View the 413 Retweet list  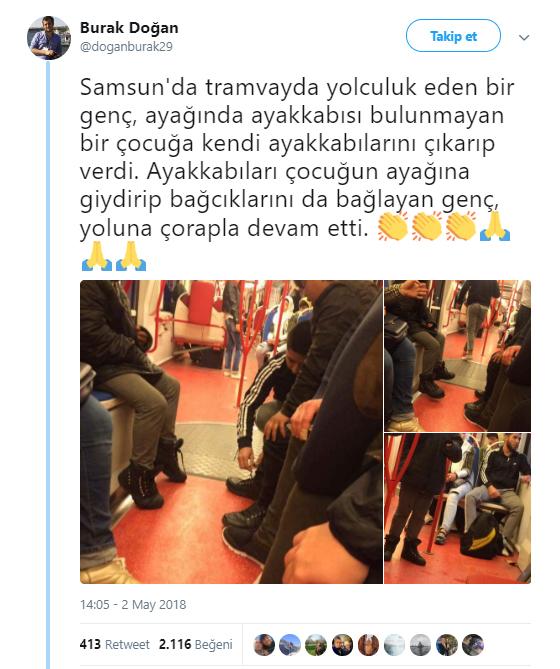tap(115, 644)
